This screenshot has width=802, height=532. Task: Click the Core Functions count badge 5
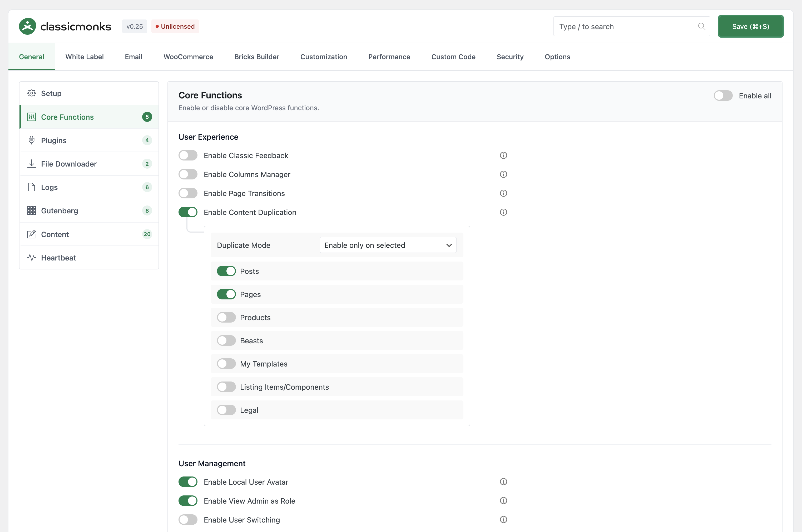pos(147,117)
